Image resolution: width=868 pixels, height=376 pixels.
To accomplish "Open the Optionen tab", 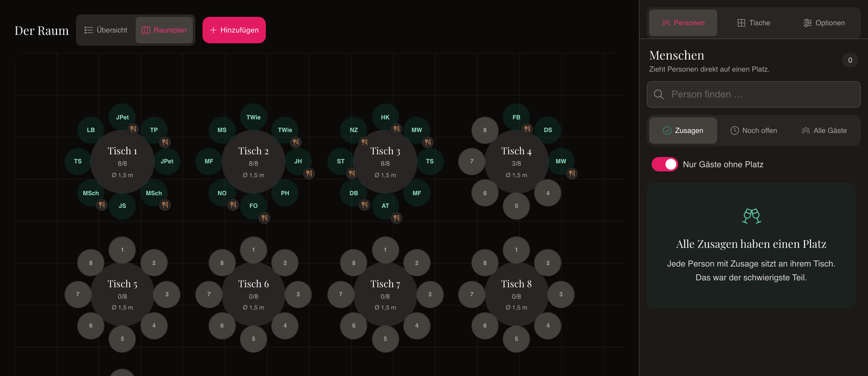I will pyautogui.click(x=824, y=23).
